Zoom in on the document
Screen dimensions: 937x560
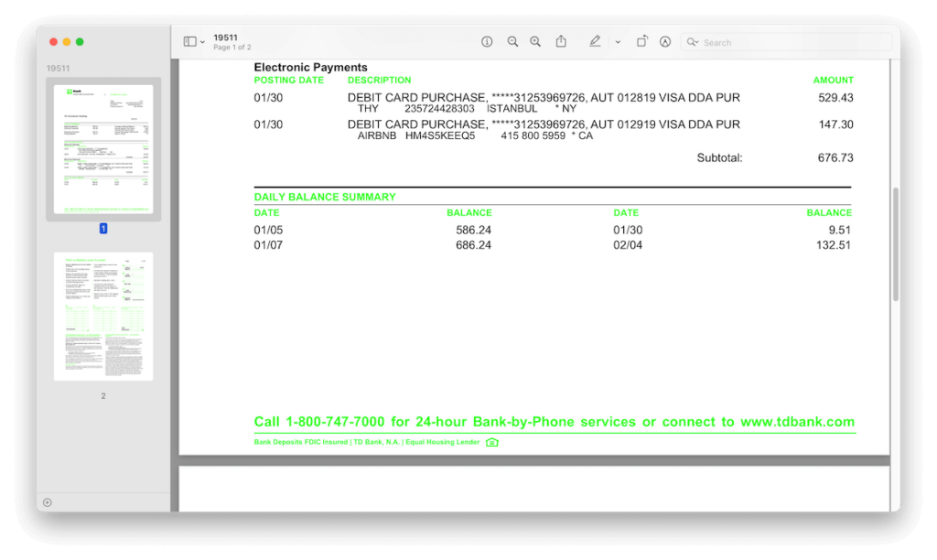(535, 42)
